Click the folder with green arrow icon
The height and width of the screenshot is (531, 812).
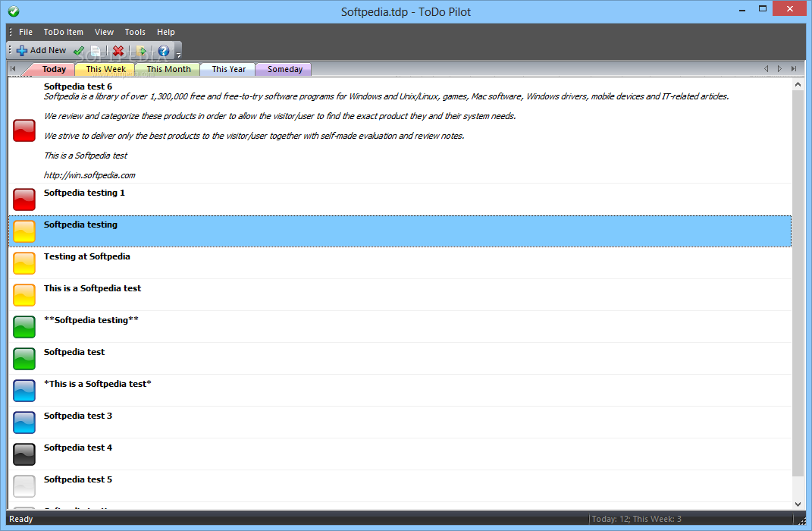(141, 50)
